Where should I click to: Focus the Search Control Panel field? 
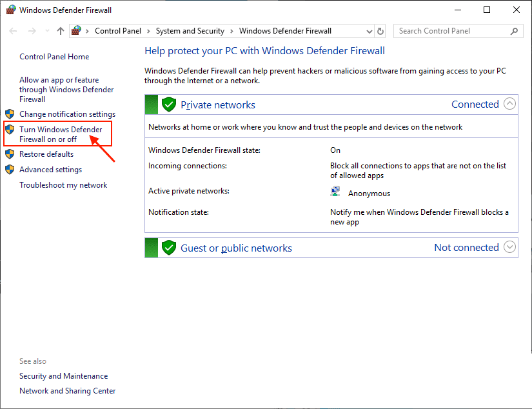458,31
